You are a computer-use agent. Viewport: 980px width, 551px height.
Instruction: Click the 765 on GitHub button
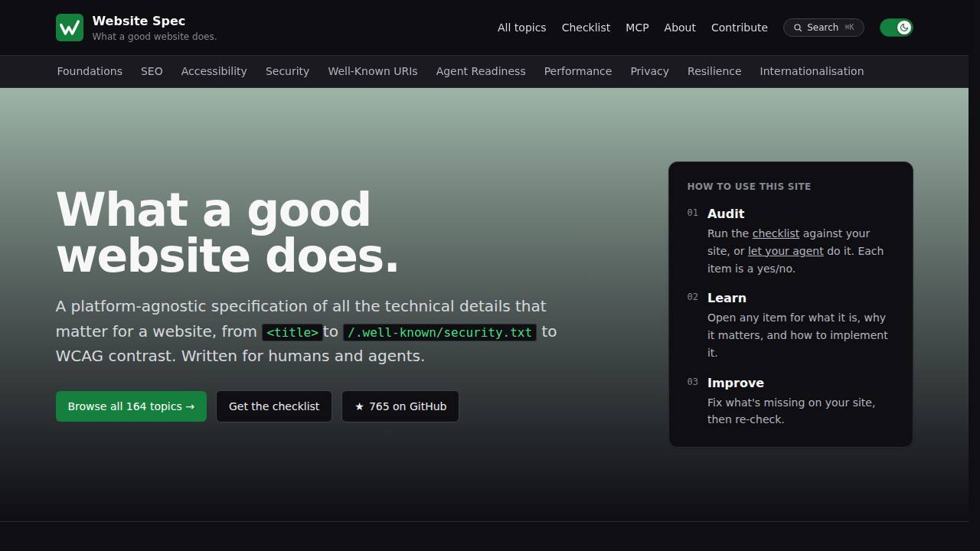click(400, 406)
